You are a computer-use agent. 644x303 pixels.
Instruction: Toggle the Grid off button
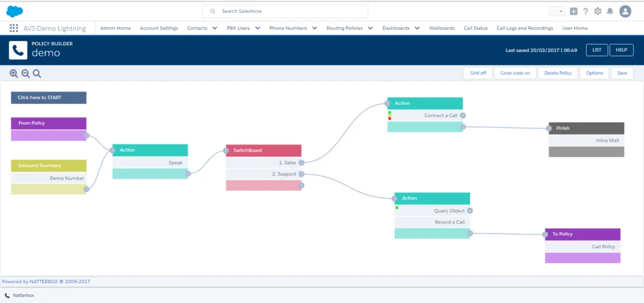(x=478, y=73)
